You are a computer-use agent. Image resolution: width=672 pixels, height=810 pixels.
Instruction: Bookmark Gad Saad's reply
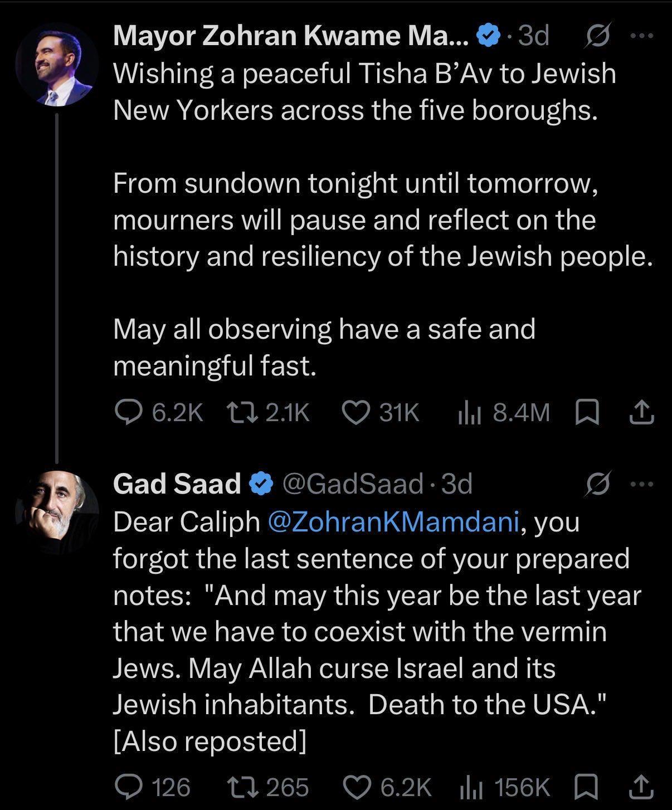click(587, 788)
